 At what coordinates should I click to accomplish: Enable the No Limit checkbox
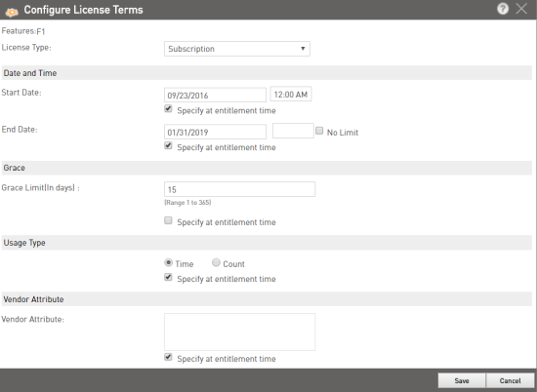coord(319,131)
